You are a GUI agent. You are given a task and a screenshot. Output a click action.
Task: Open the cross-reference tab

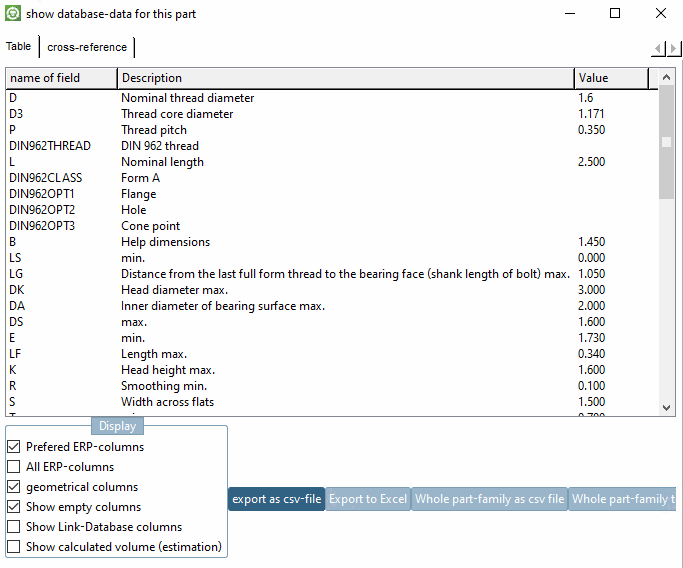coord(87,47)
